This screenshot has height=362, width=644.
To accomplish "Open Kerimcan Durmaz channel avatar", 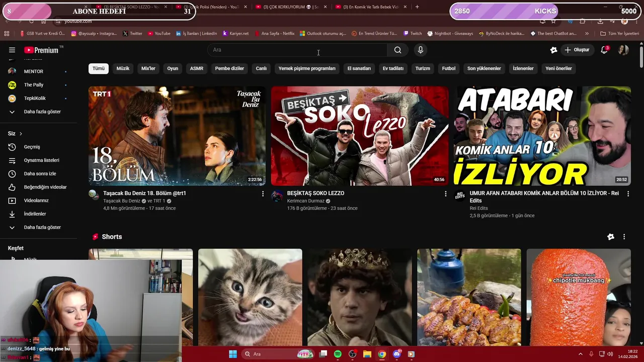I will click(277, 195).
